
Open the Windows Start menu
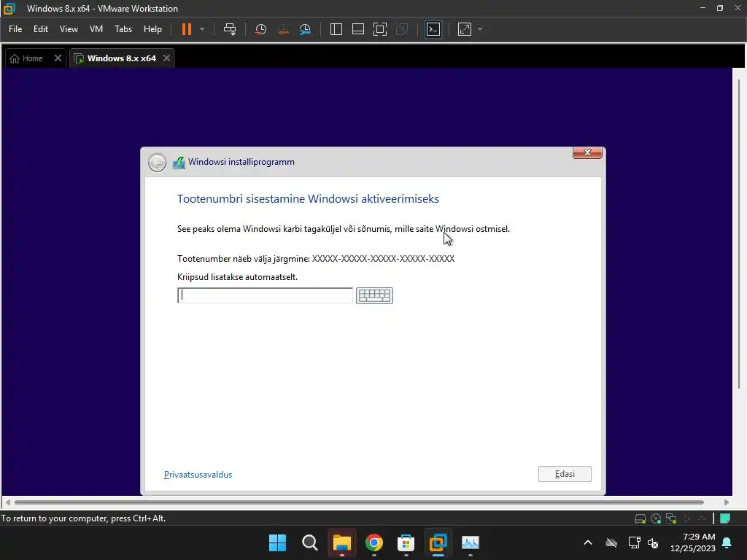(277, 542)
